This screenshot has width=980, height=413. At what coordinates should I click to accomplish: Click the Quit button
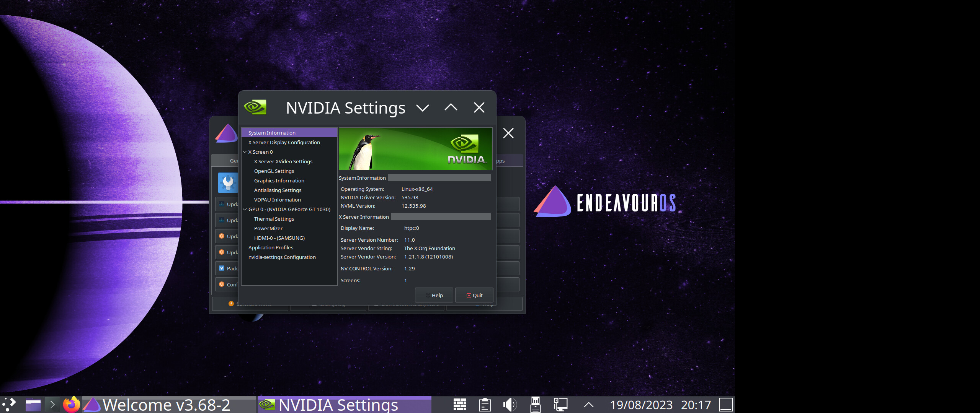(x=474, y=295)
